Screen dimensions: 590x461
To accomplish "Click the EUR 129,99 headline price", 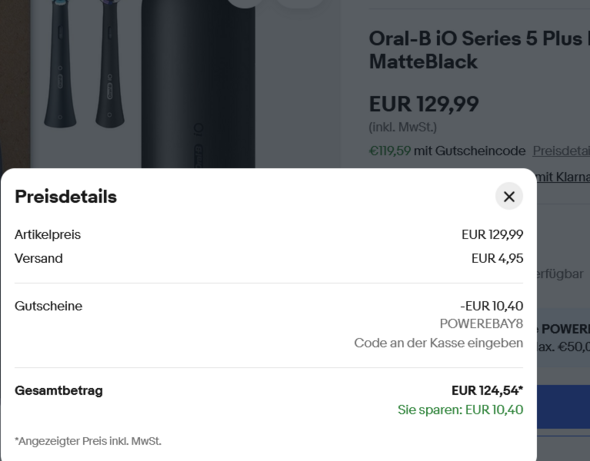I will [x=424, y=104].
